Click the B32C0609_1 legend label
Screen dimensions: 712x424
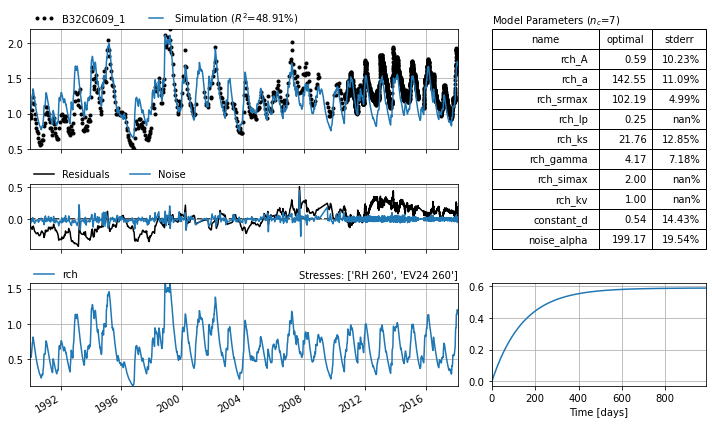click(x=93, y=19)
